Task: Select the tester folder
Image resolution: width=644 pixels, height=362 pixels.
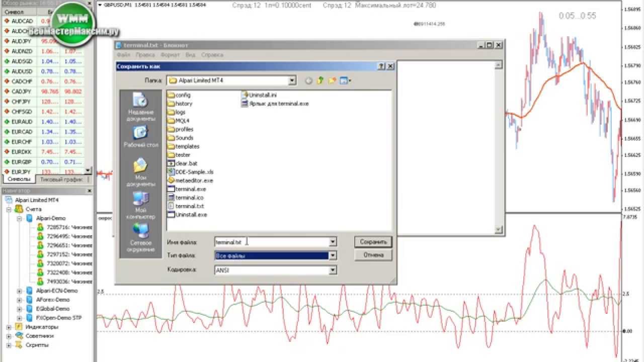Action: [x=179, y=155]
